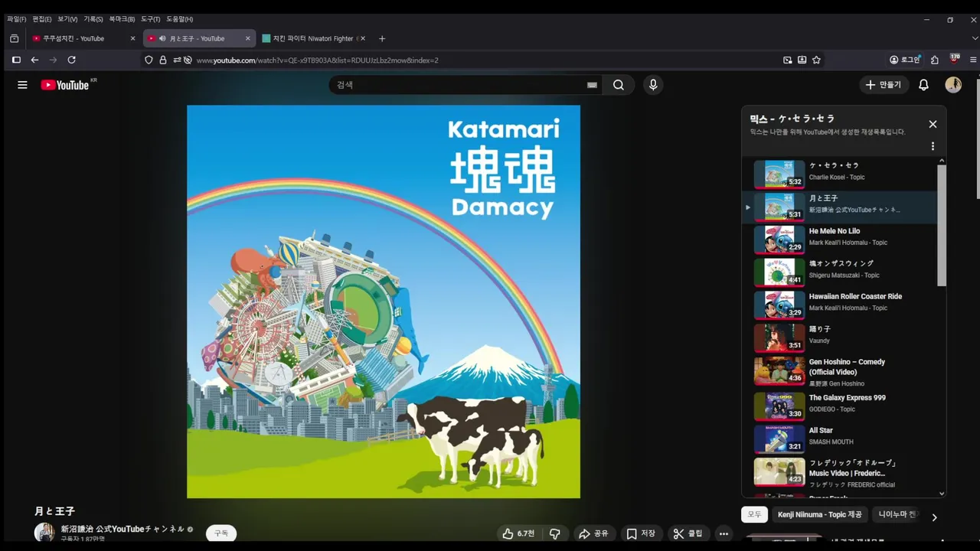Go to YouTube home via logo
Screen dimensions: 980x551
tap(65, 85)
